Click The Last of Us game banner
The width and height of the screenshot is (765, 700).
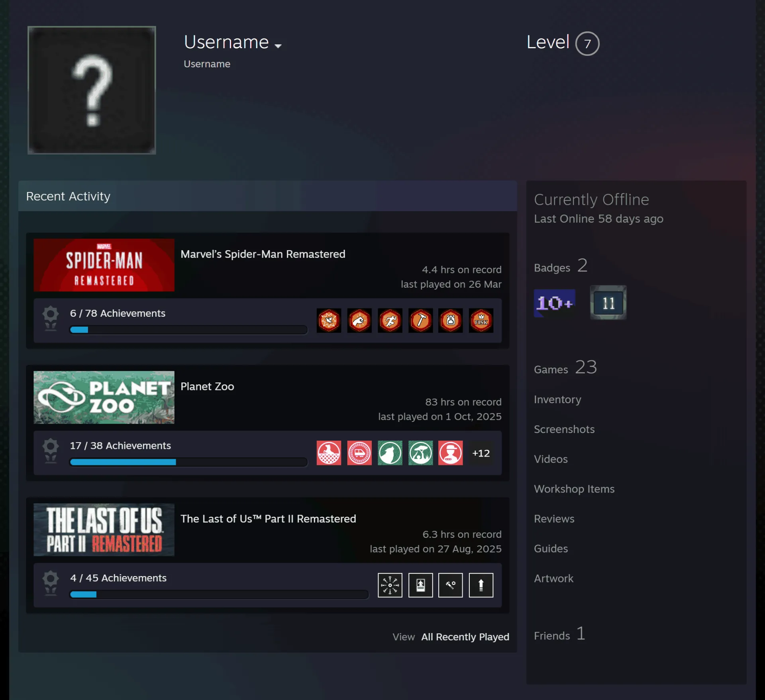[x=104, y=529]
